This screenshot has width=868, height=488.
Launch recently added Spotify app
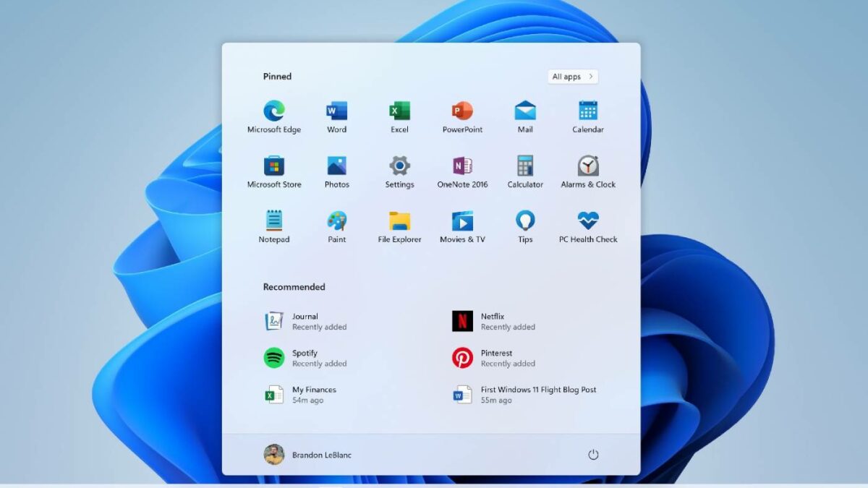pyautogui.click(x=304, y=358)
